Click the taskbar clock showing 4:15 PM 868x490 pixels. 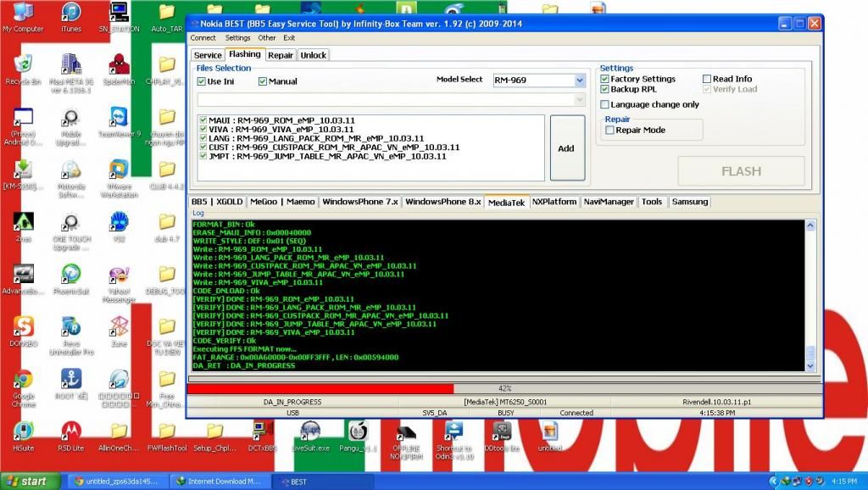click(843, 482)
